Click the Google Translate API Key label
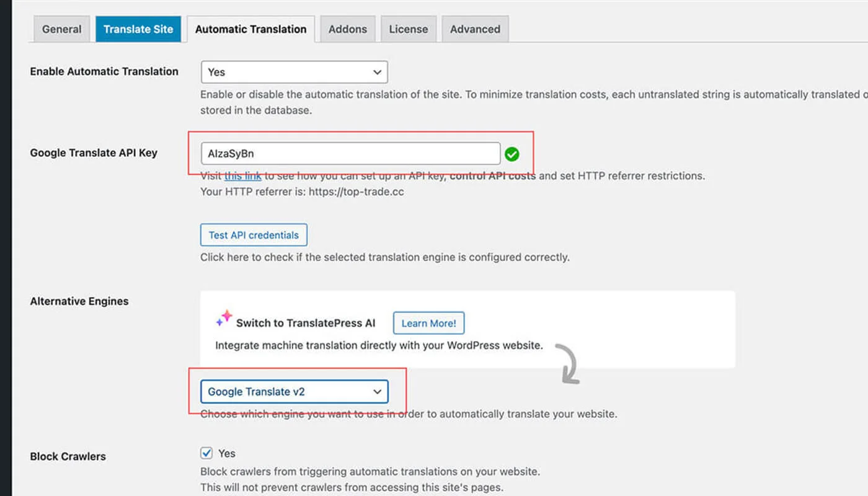Screen dimensions: 868x496 (x=94, y=153)
